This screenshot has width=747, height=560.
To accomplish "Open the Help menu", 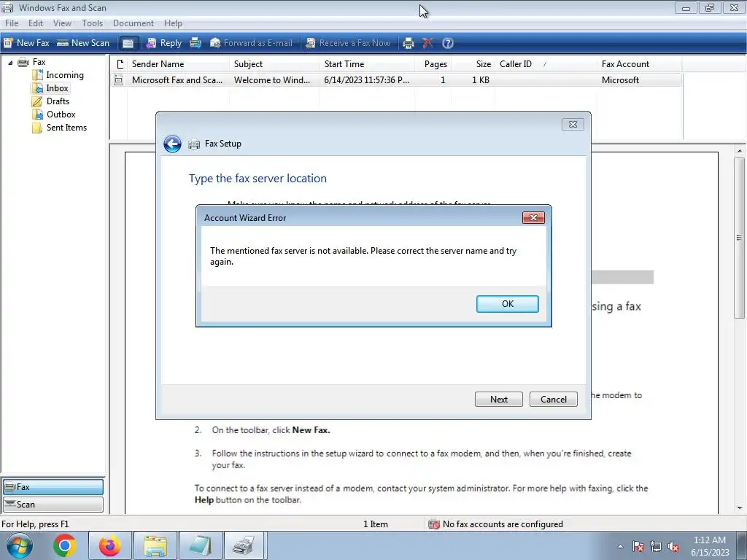I will [173, 23].
